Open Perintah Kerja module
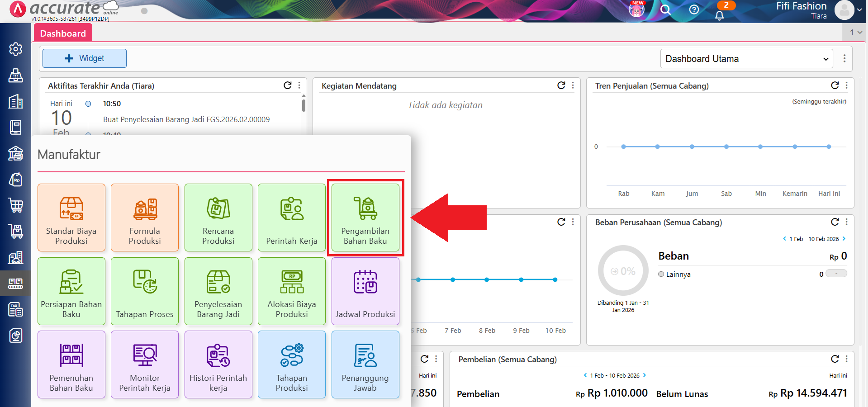This screenshot has height=407, width=868. (x=292, y=218)
